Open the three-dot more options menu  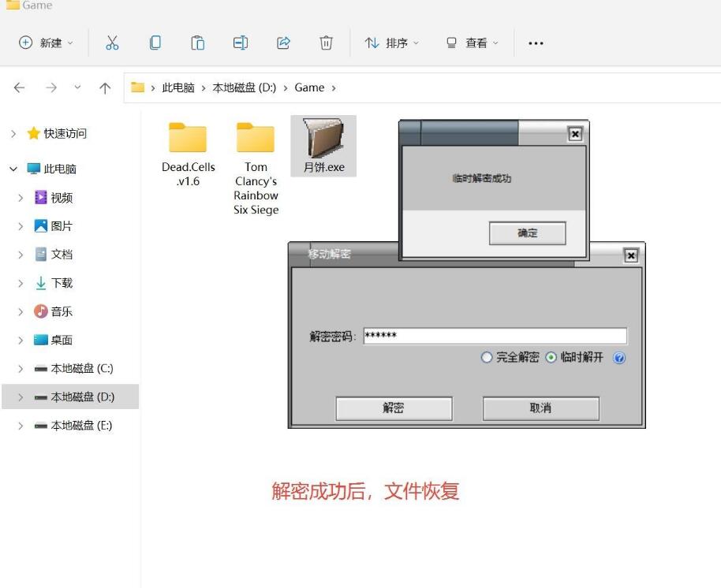[536, 43]
